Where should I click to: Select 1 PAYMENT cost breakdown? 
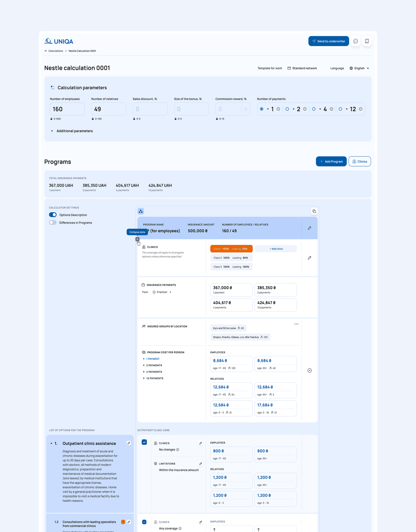153,359
